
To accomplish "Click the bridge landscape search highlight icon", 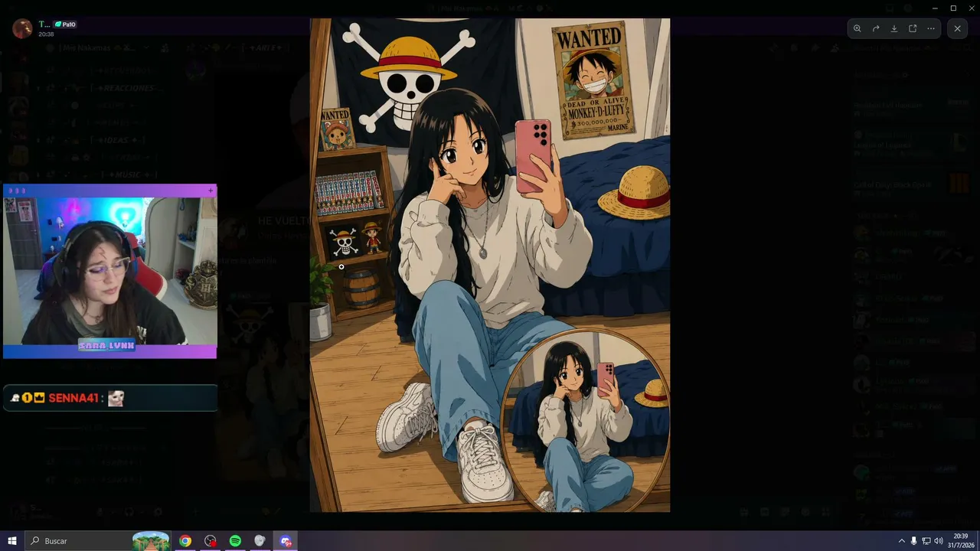I will (x=151, y=541).
